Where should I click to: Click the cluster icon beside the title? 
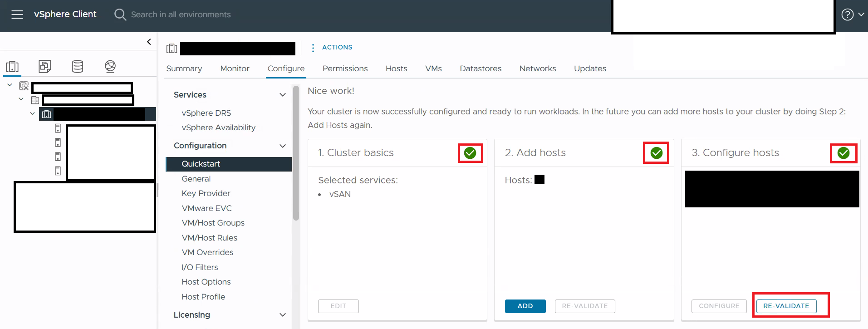click(172, 48)
